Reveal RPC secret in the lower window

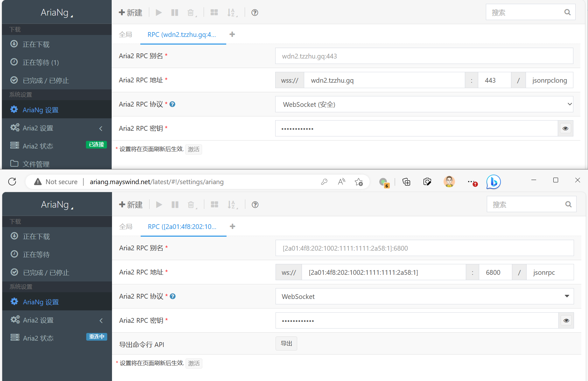[566, 321]
